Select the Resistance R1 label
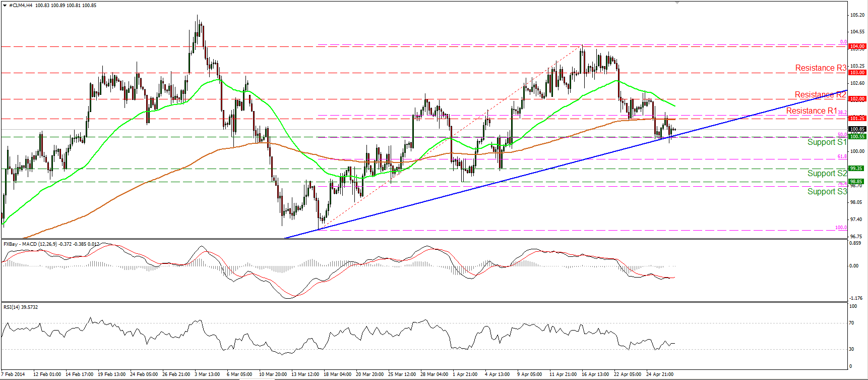868x380 pixels. coord(812,111)
